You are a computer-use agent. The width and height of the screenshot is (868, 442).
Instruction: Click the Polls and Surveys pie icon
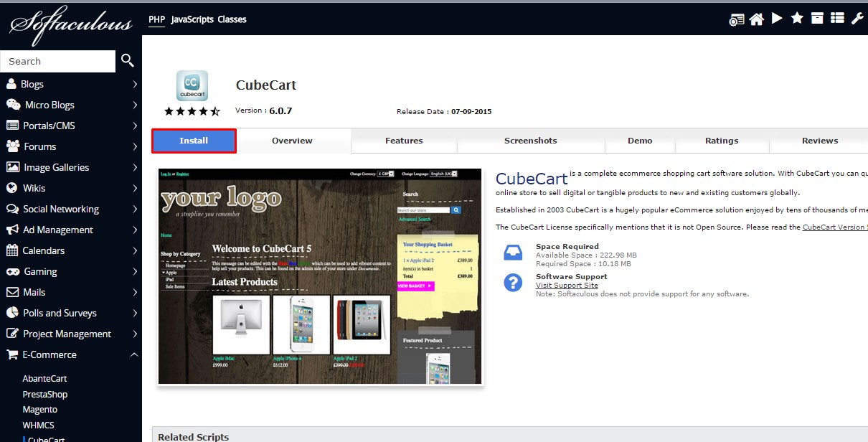click(11, 313)
